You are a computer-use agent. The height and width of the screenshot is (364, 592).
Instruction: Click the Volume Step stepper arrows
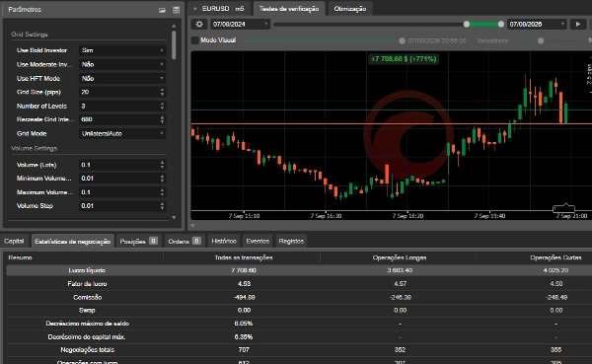coord(162,206)
